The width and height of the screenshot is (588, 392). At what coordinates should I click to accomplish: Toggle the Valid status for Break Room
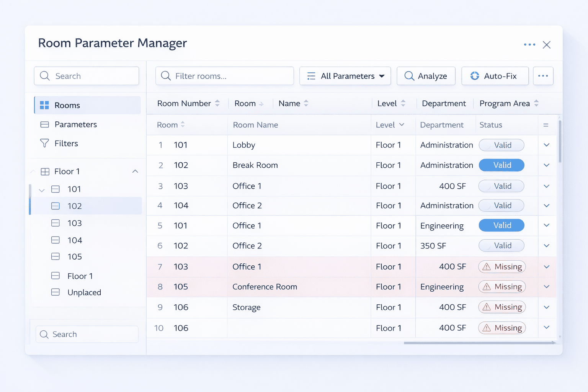pos(501,165)
